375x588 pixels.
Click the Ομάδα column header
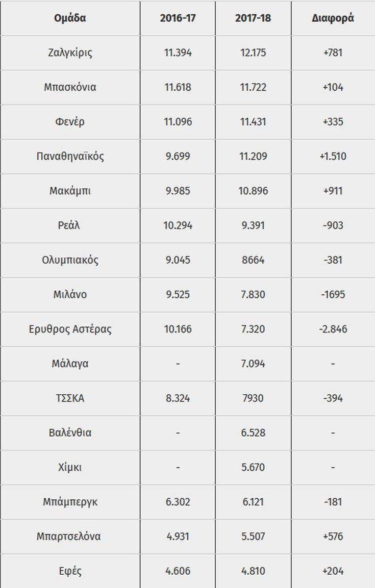point(70,18)
